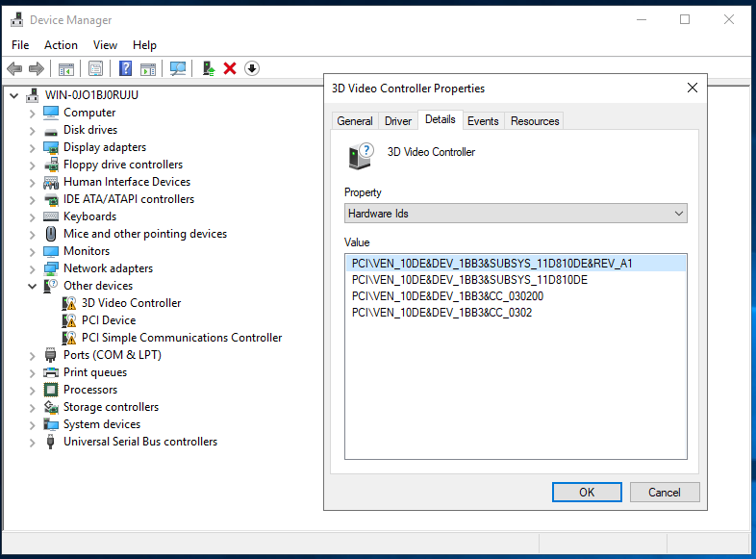Open the File menu
Image resolution: width=756 pixels, height=559 pixels.
[20, 45]
